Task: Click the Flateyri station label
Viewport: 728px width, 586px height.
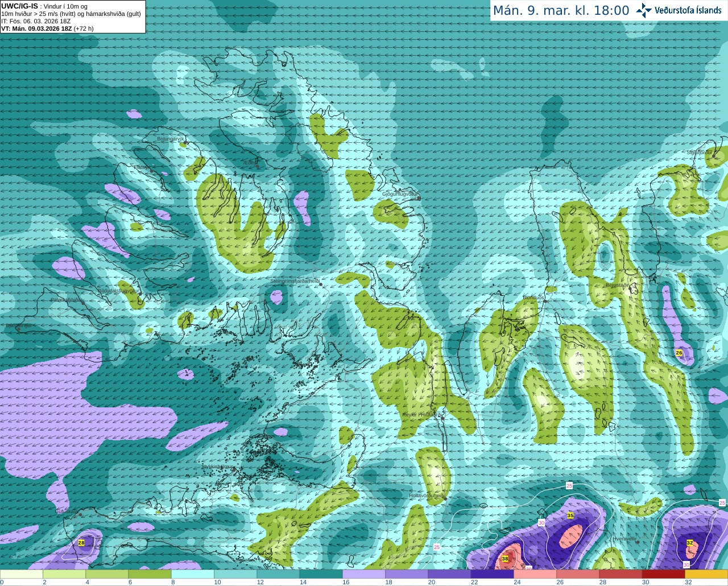Action: pyautogui.click(x=141, y=167)
